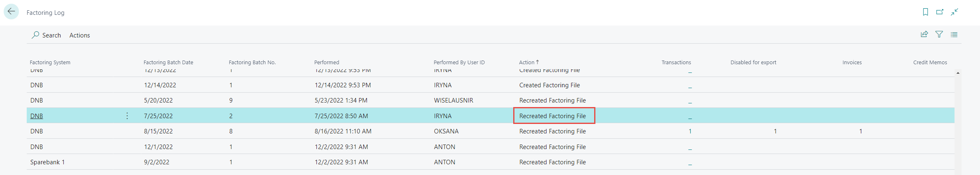This screenshot has height=175, width=980.
Task: Open the Actions menu
Action: [x=79, y=35]
